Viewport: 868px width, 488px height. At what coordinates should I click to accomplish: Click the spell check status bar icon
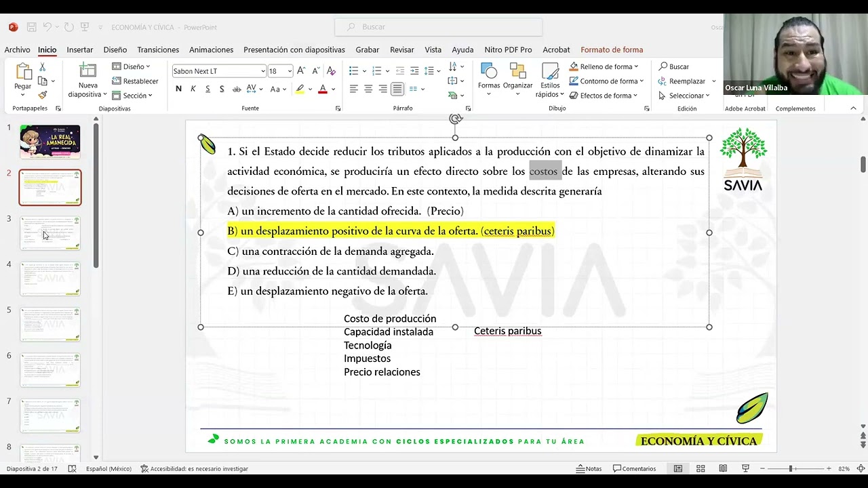73,468
